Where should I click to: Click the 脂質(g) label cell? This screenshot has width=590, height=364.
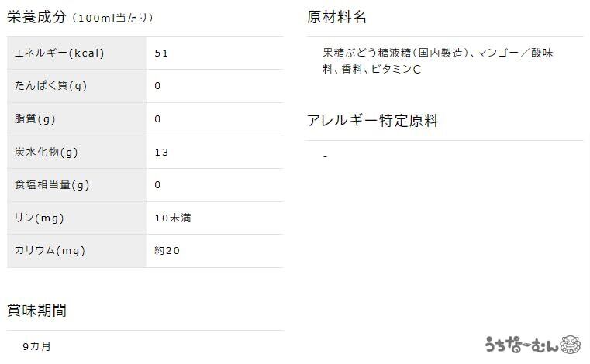[x=35, y=119]
